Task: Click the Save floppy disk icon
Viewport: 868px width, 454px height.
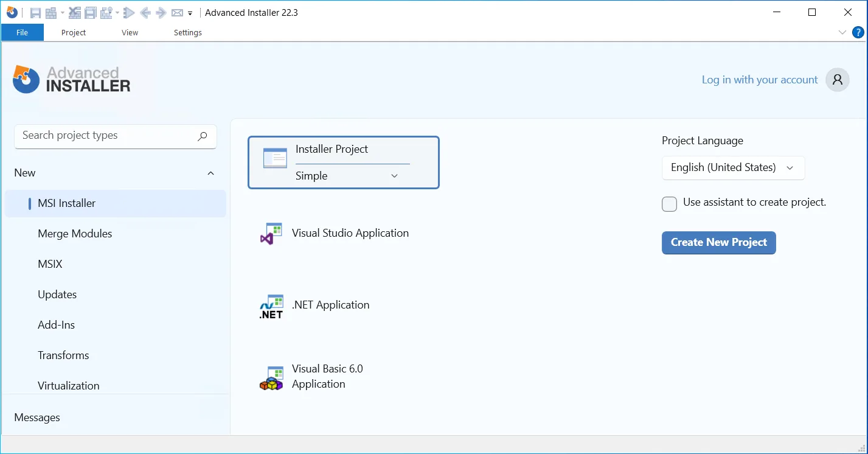Action: pyautogui.click(x=35, y=13)
